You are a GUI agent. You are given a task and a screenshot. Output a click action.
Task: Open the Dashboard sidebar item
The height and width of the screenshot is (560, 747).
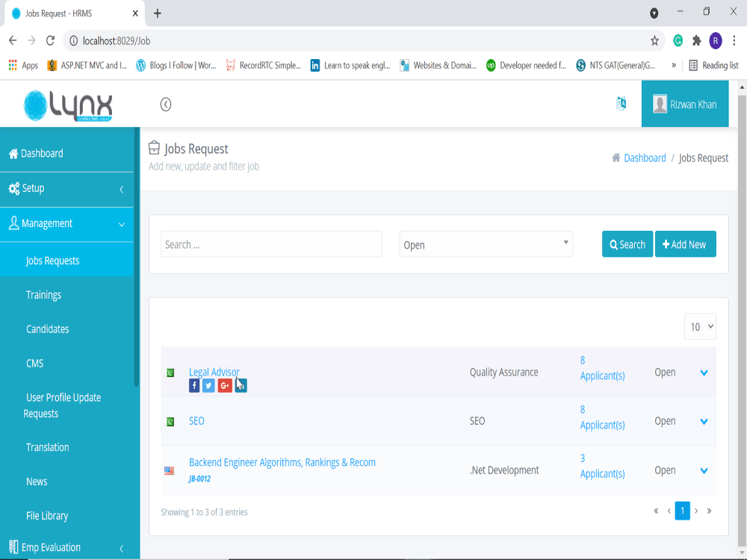pyautogui.click(x=66, y=153)
